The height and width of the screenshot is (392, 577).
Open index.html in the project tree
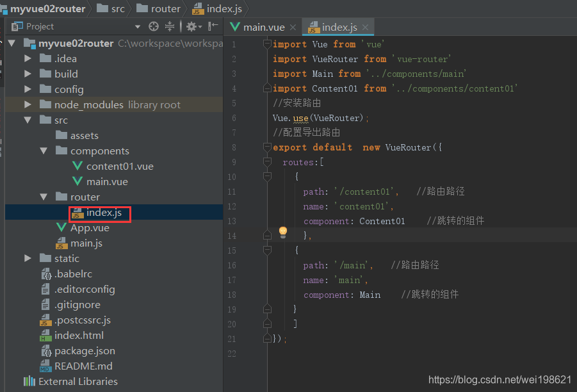coord(79,336)
